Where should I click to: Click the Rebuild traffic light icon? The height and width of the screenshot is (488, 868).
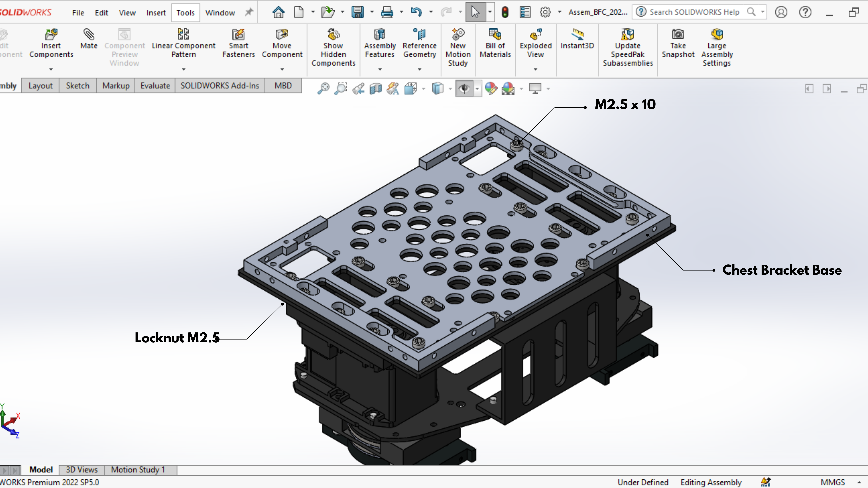point(505,12)
